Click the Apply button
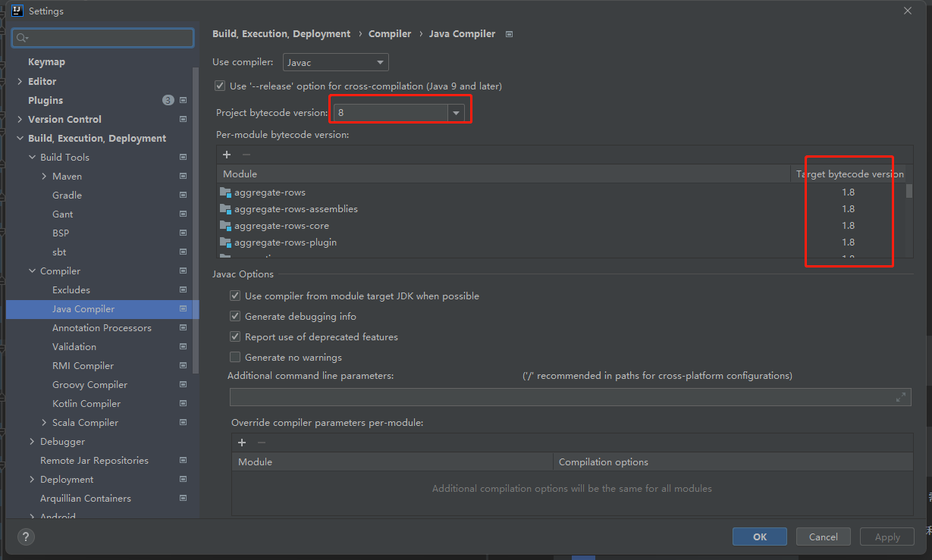 [x=887, y=537]
